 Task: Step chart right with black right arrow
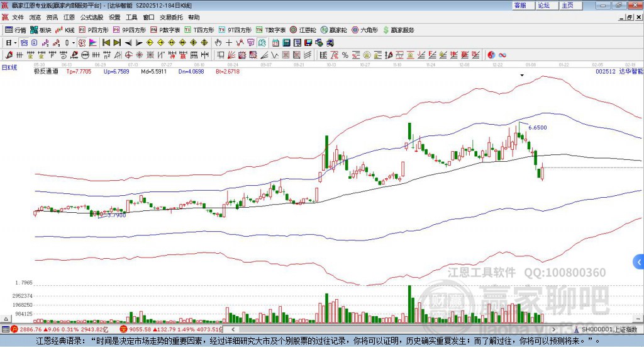coord(139,43)
